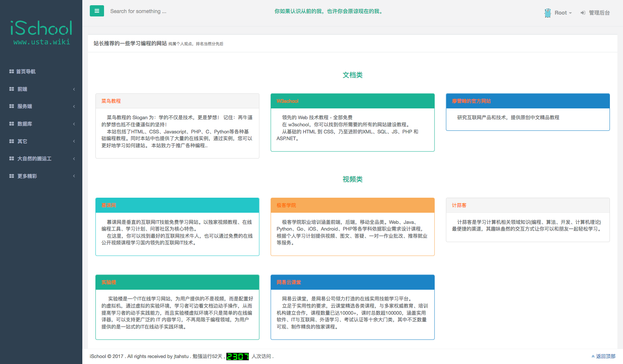
Task: Click the green motto text in the header
Action: tap(329, 11)
